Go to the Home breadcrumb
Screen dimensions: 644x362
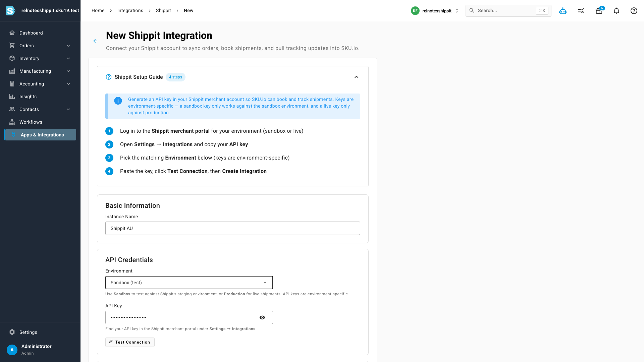(98, 11)
